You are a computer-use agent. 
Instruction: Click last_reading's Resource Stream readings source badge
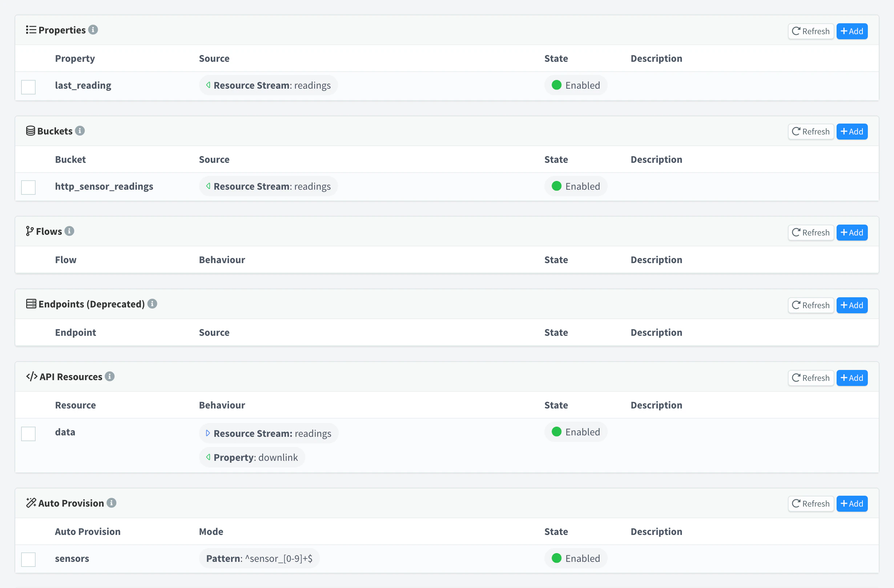pyautogui.click(x=268, y=85)
